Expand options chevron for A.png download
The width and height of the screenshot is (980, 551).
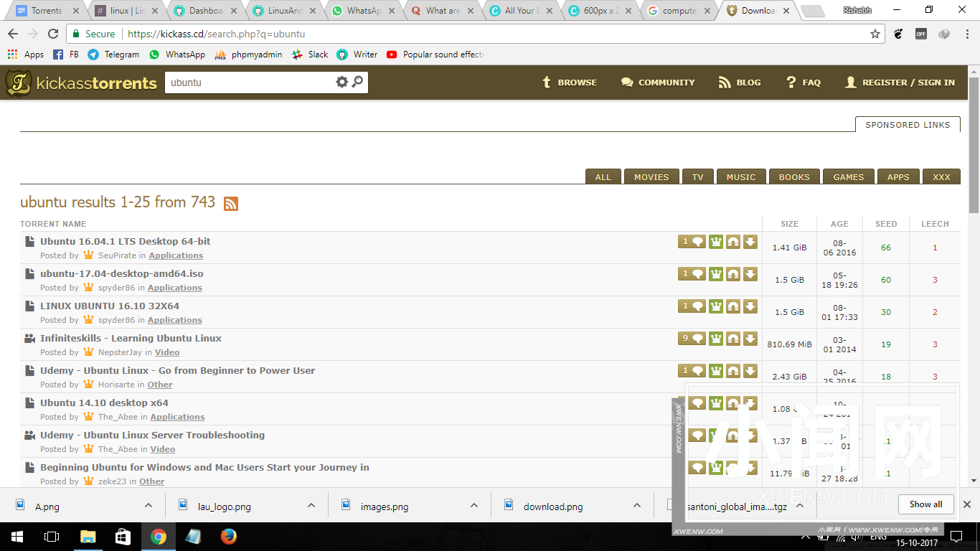(149, 505)
